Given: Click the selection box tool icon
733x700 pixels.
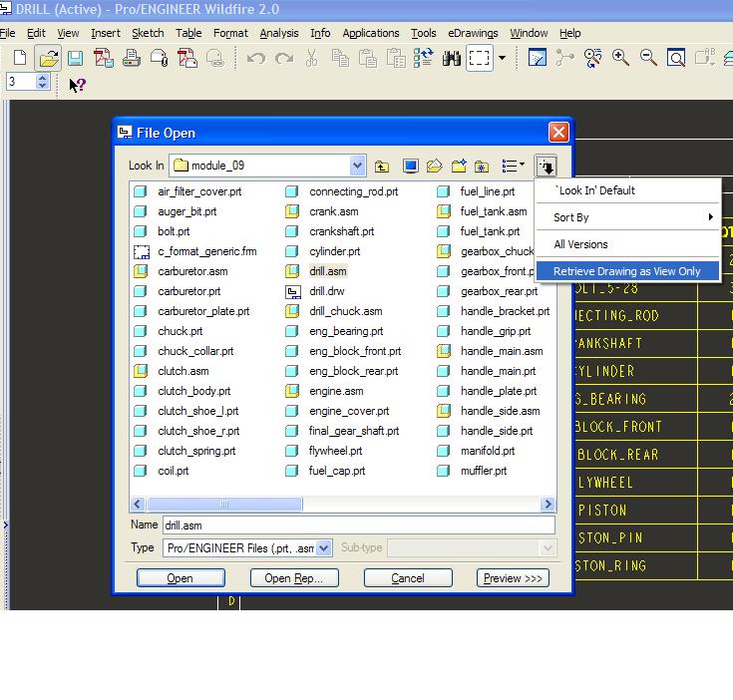Looking at the screenshot, I should click(x=479, y=59).
